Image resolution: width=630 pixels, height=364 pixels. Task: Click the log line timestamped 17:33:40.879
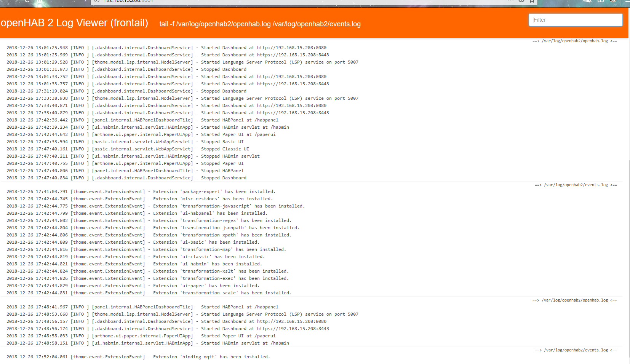click(168, 113)
